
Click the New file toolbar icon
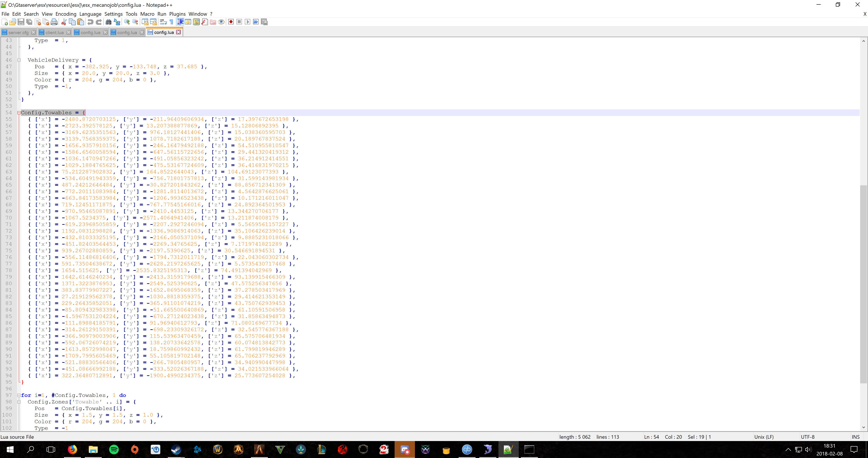click(5, 22)
